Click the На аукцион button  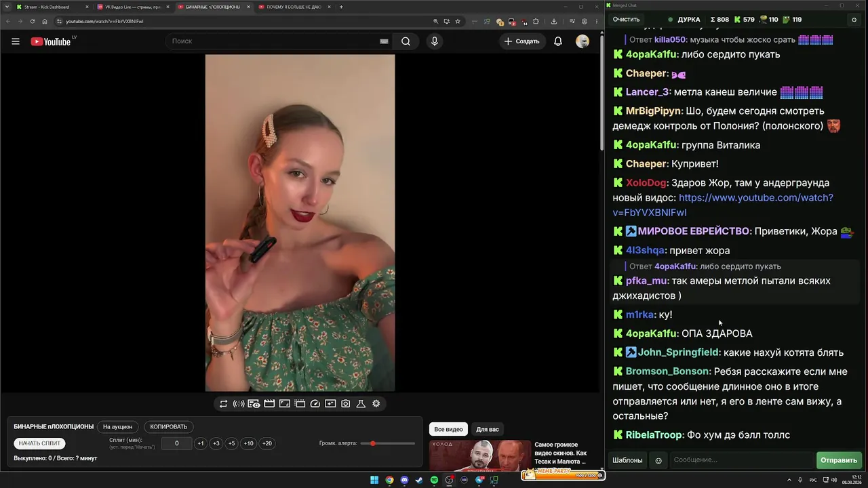pos(118,427)
